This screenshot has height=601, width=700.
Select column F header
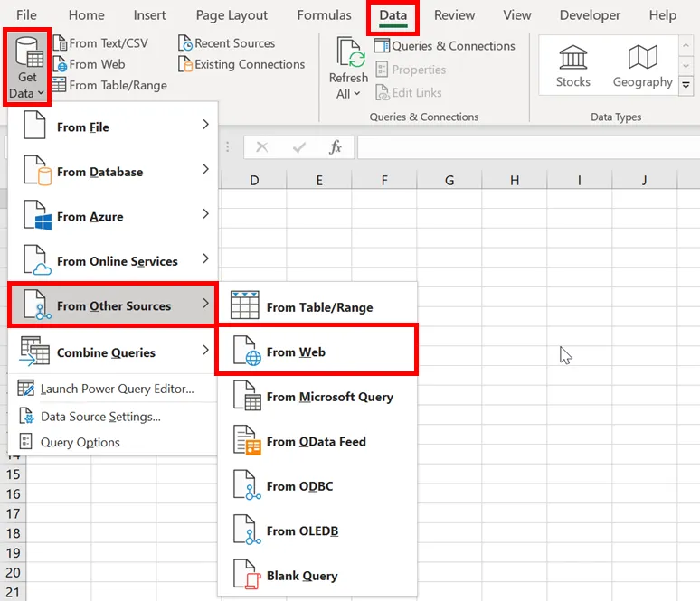[x=384, y=180]
